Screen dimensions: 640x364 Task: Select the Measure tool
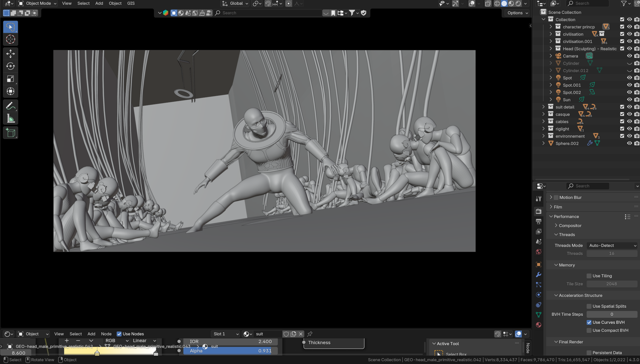(x=10, y=118)
